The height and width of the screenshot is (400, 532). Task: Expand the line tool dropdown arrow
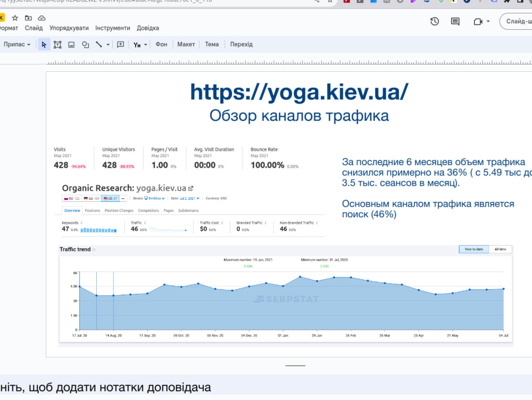coord(108,45)
